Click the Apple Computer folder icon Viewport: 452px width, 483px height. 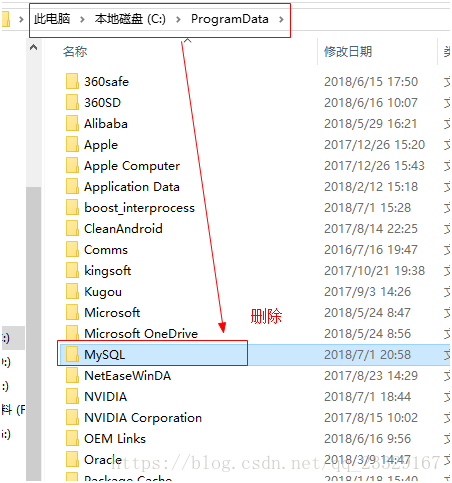point(72,165)
